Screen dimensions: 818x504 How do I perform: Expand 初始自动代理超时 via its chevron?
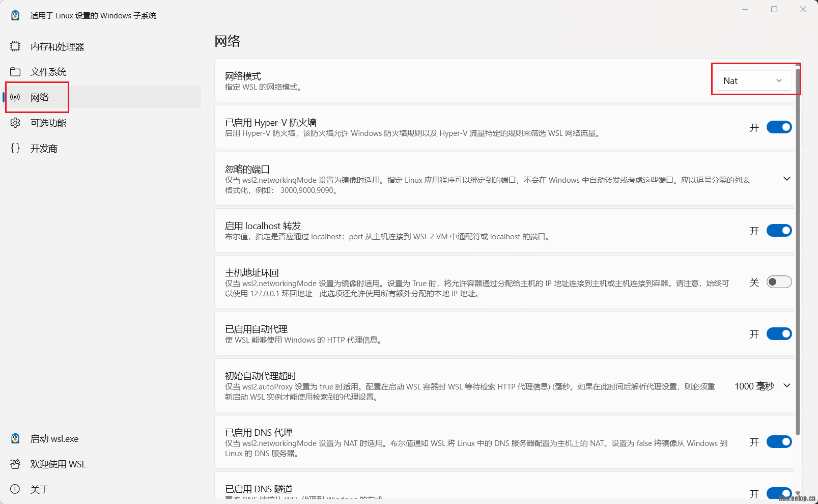pyautogui.click(x=786, y=385)
